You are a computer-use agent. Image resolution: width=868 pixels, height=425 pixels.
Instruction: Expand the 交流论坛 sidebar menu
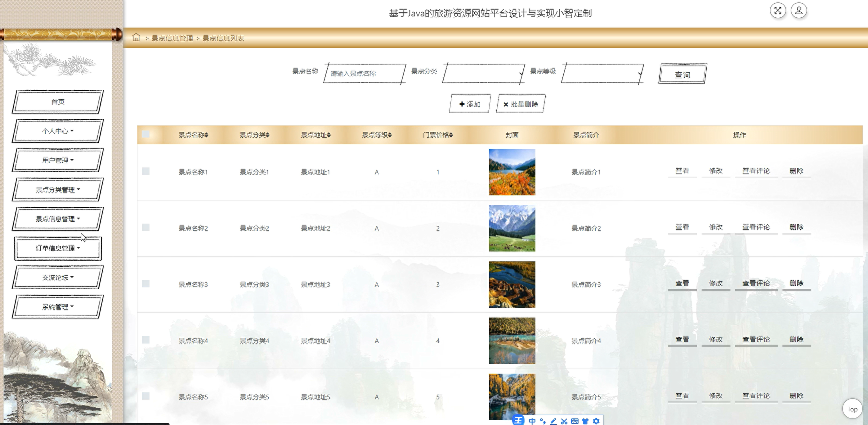(x=58, y=278)
